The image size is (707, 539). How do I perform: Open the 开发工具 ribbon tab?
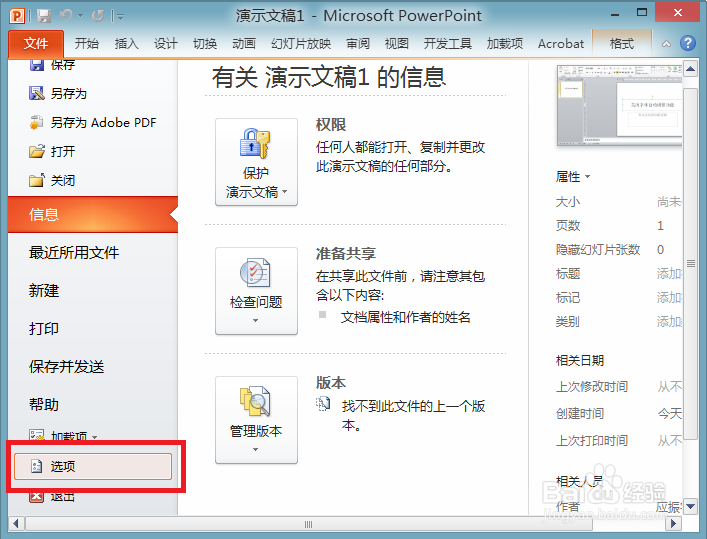tap(448, 44)
